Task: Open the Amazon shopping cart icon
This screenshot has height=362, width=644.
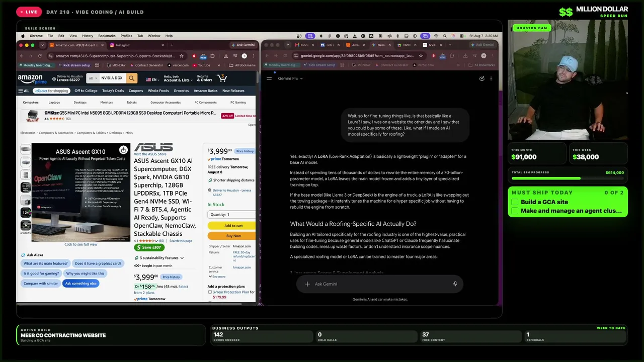Action: pyautogui.click(x=221, y=78)
